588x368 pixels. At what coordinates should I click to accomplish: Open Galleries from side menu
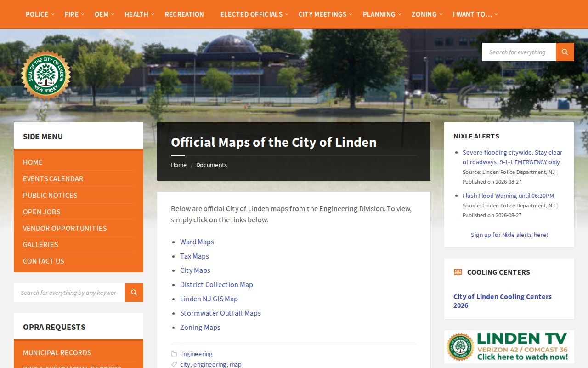click(x=40, y=245)
